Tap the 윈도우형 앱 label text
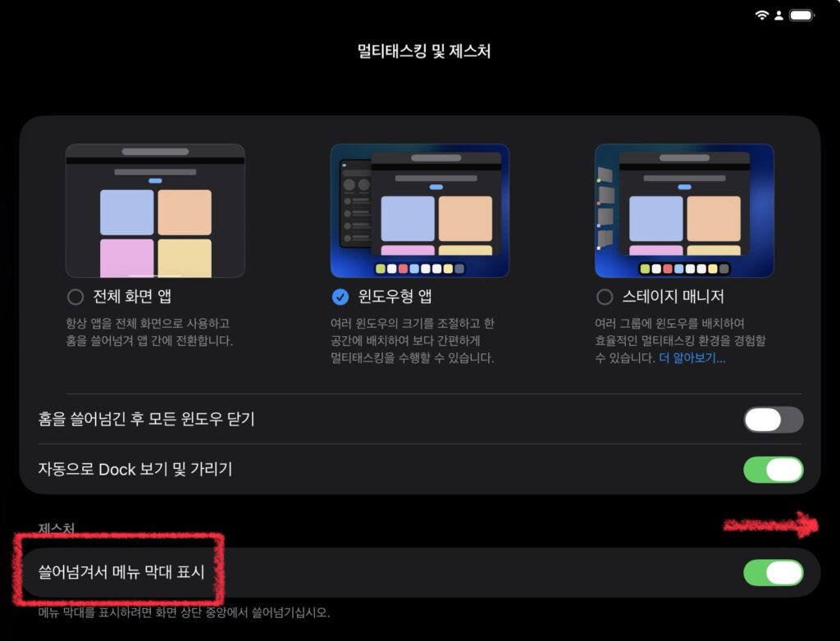This screenshot has width=840, height=641. [395, 296]
